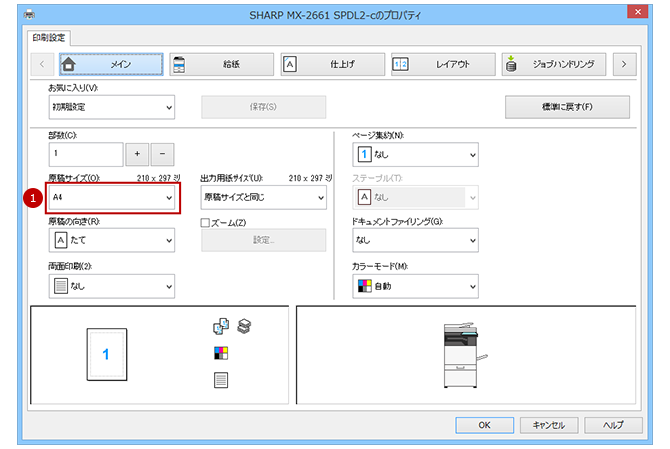Decrease copies with the minus button

tap(162, 154)
